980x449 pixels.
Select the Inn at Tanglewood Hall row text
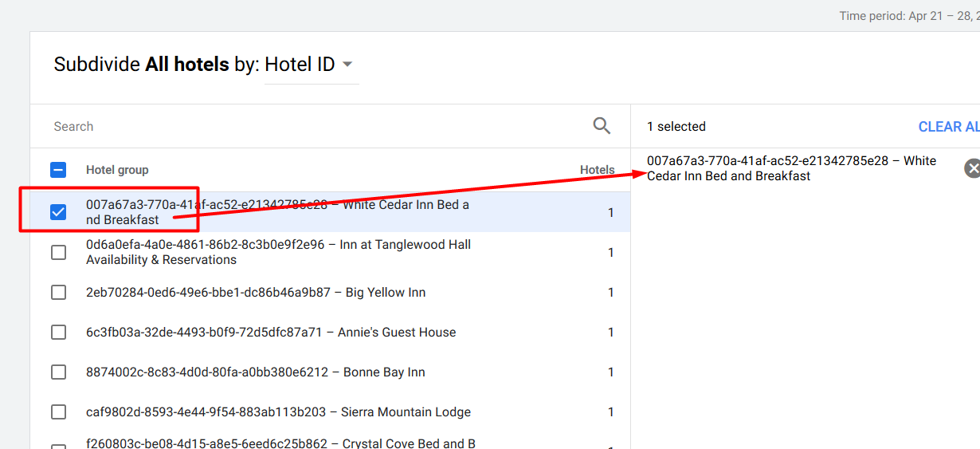pyautogui.click(x=278, y=252)
